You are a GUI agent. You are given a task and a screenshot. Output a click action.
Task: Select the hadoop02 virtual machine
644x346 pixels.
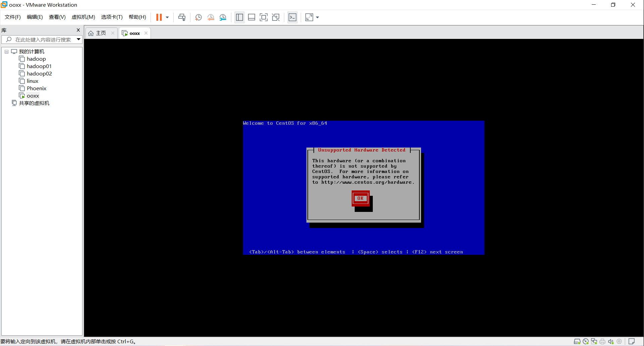pos(39,74)
